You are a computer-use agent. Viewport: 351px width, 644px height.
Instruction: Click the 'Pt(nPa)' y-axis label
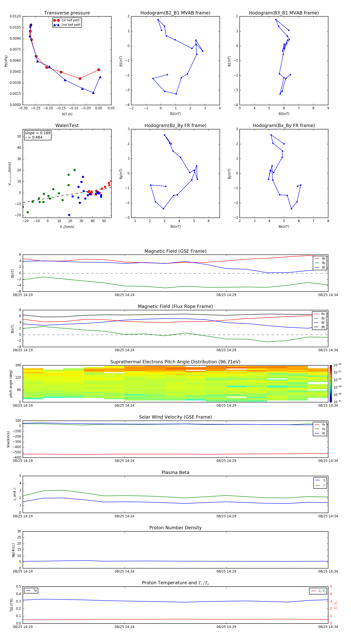click(x=6, y=61)
